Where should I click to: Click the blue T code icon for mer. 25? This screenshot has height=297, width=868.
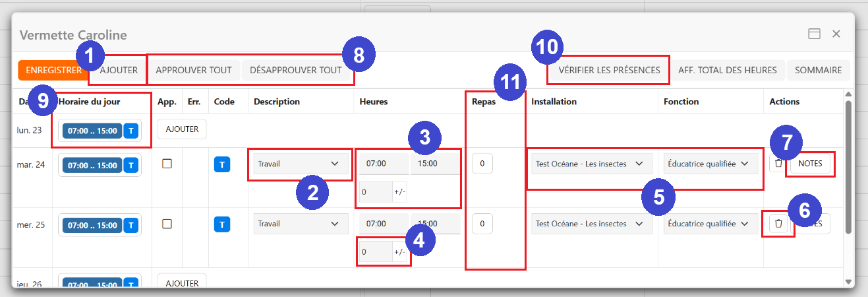(x=221, y=224)
